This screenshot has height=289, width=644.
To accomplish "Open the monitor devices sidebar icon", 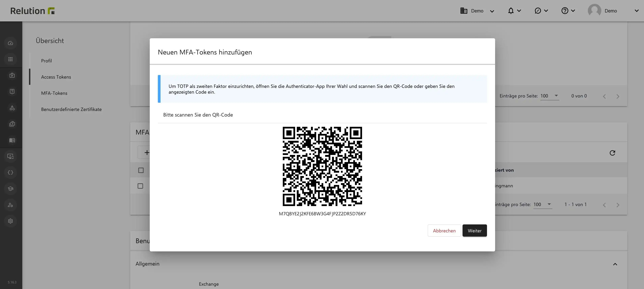I will pyautogui.click(x=10, y=156).
